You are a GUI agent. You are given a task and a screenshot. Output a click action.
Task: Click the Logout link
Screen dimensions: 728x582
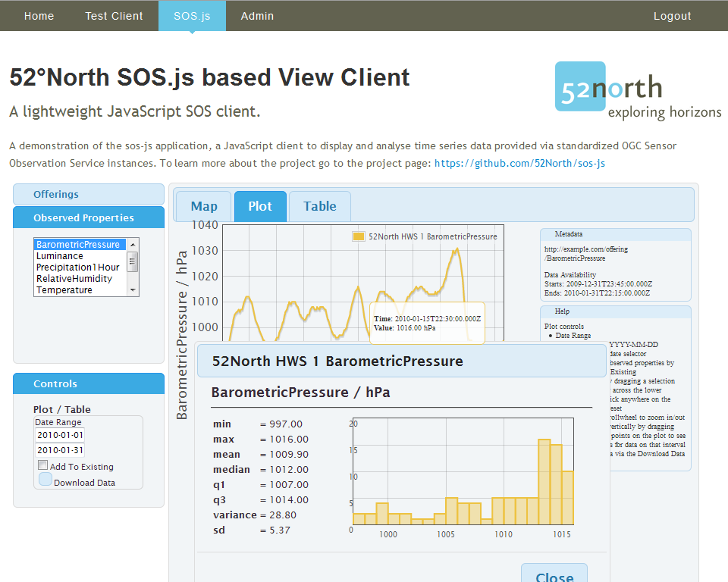click(673, 16)
